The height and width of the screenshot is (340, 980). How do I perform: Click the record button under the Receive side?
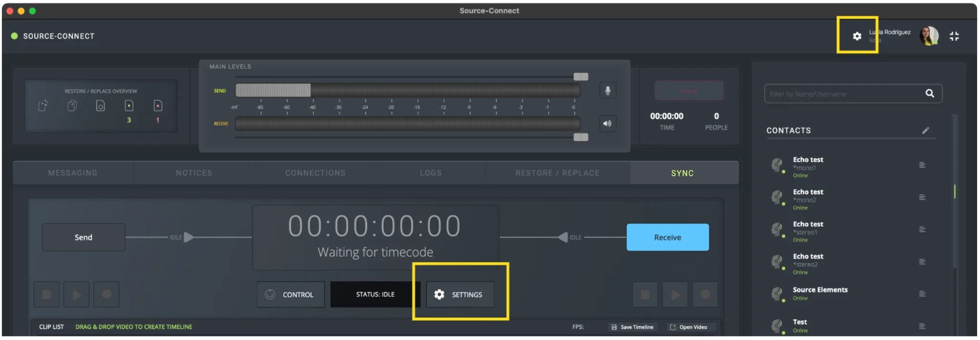pos(705,295)
